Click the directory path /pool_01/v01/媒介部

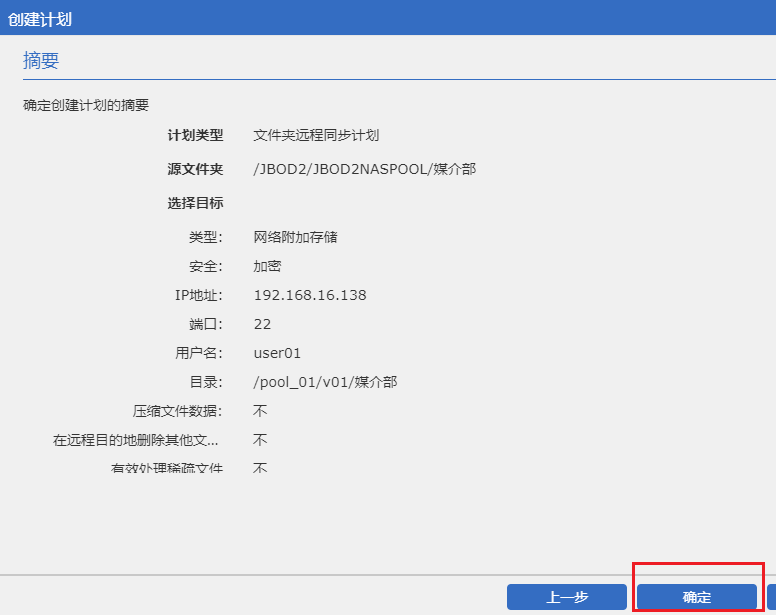325,382
